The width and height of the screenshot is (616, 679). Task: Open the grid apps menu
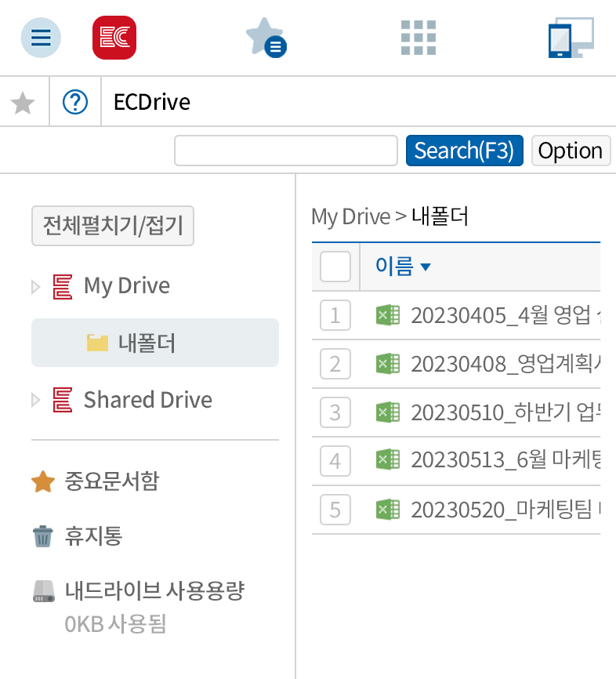pos(419,38)
